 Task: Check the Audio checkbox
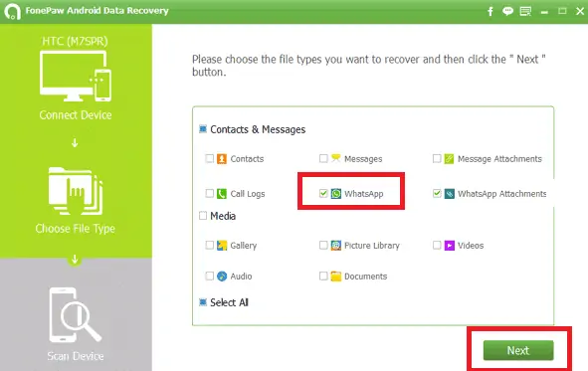209,277
